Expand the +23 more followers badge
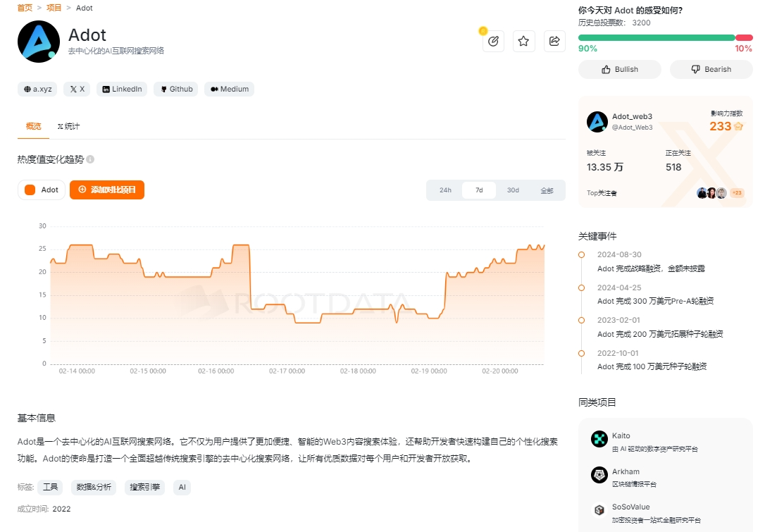Image resolution: width=765 pixels, height=532 pixels. pyautogui.click(x=737, y=193)
